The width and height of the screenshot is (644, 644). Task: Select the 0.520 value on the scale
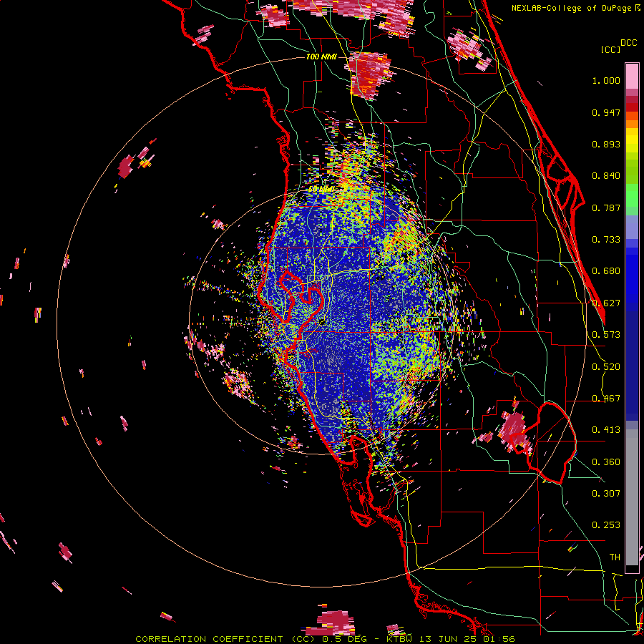tap(606, 367)
